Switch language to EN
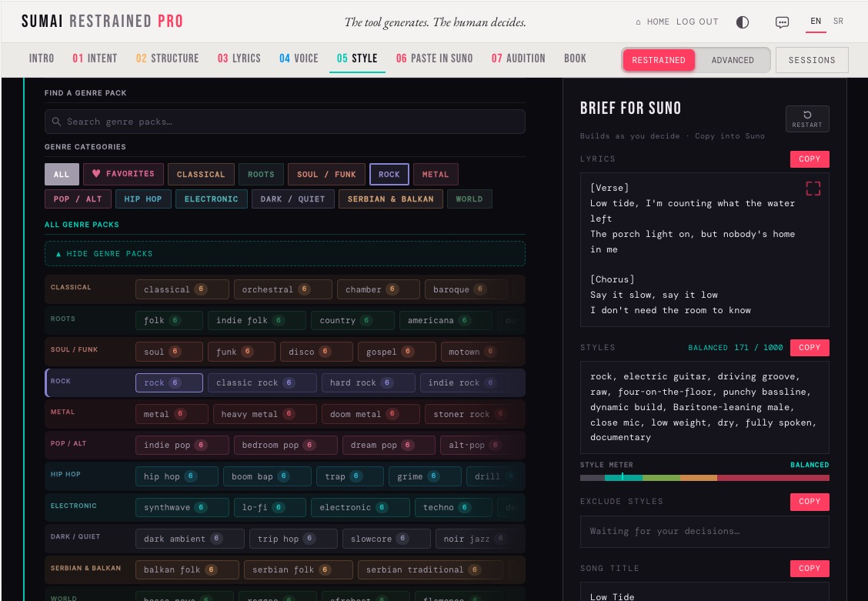 [x=816, y=21]
